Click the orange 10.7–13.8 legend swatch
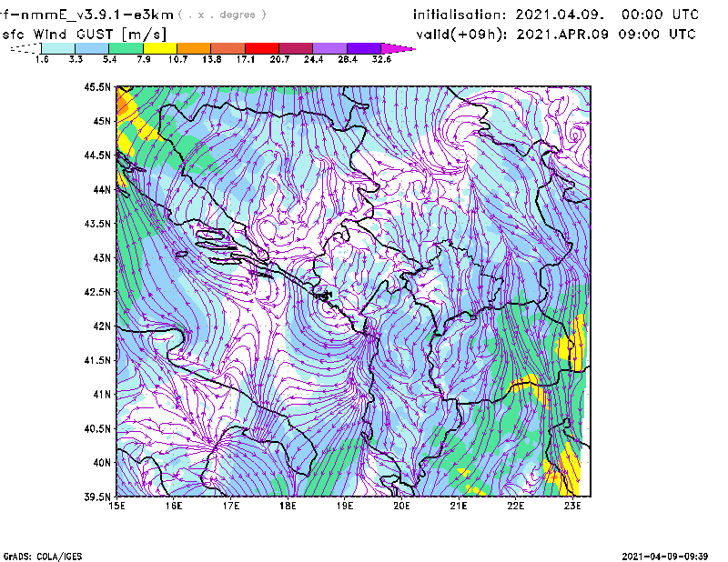The height and width of the screenshot is (562, 728). tap(194, 48)
